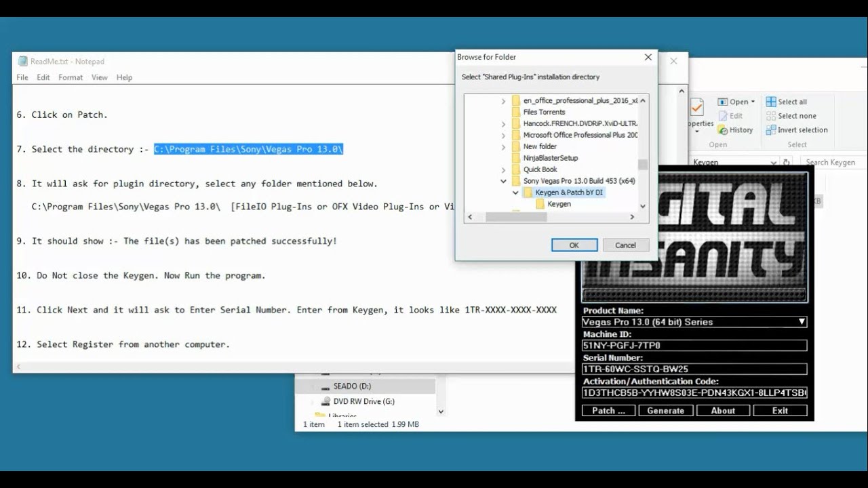Click Explorer sidebar scroll down arrow
Screen dimensions: 868x488
(441, 411)
